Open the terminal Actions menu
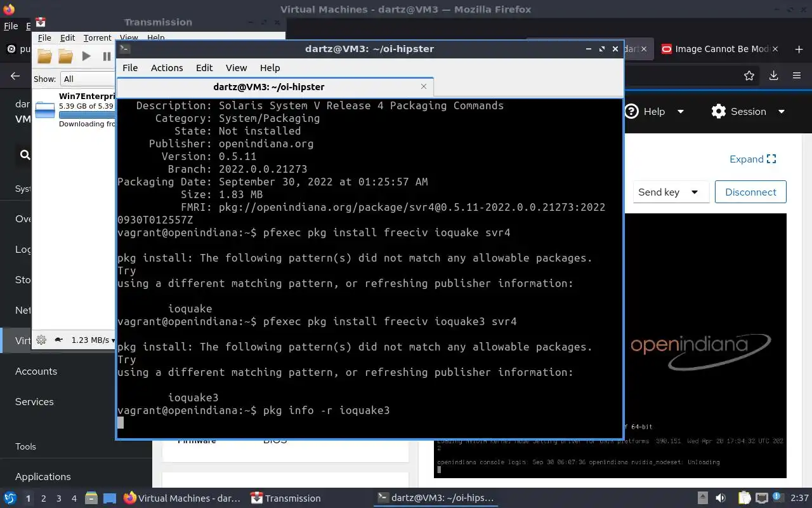Viewport: 812px width, 508px height. [x=167, y=67]
